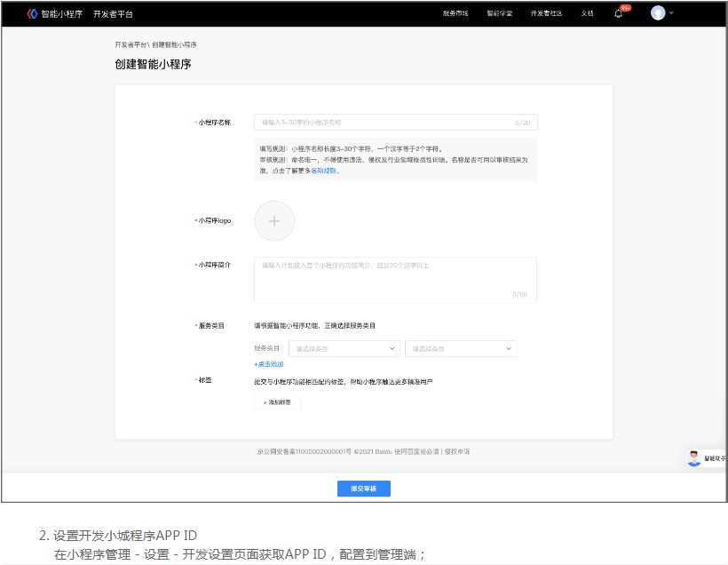This screenshot has height=565, width=728.
Task: Click the 开发者平台 breadcrumb link
Action: click(x=131, y=44)
